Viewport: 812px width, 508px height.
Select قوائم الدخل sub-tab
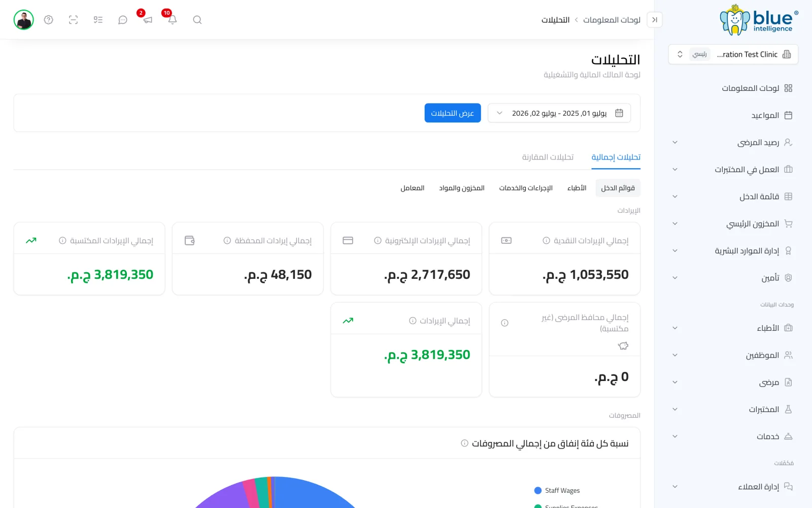618,188
